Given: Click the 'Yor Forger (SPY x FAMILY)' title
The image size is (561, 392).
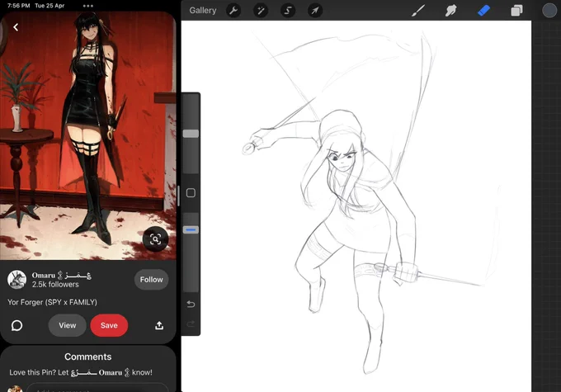Looking at the screenshot, I should click(x=52, y=302).
